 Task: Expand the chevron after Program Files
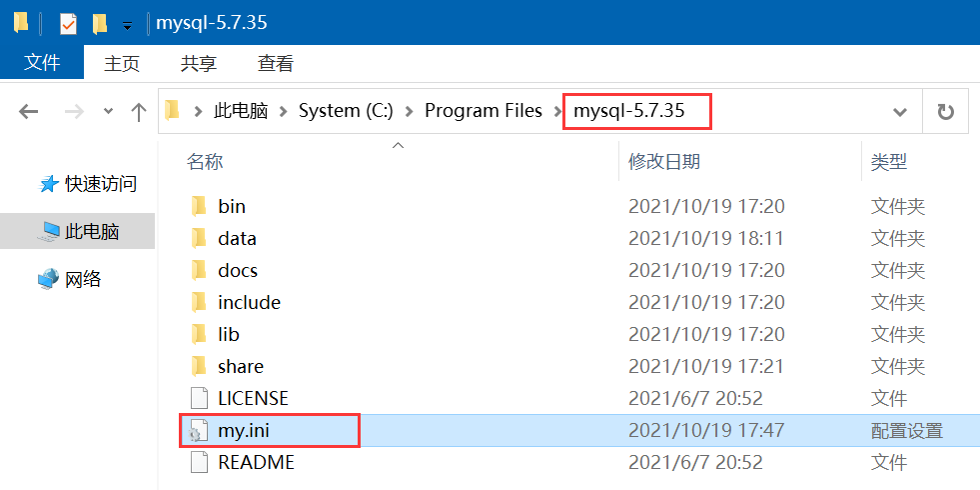[x=556, y=112]
